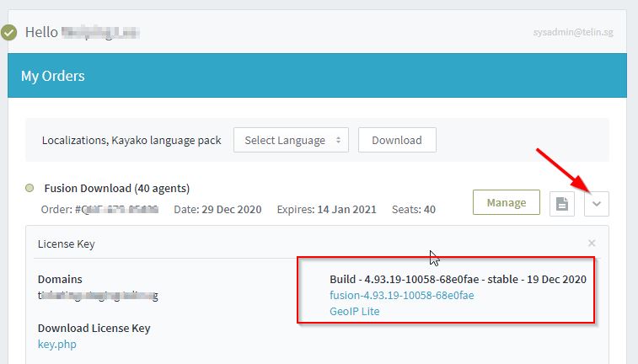The width and height of the screenshot is (638, 364).
Task: Select the Fusion Download (40 agents) title
Action: click(x=115, y=188)
